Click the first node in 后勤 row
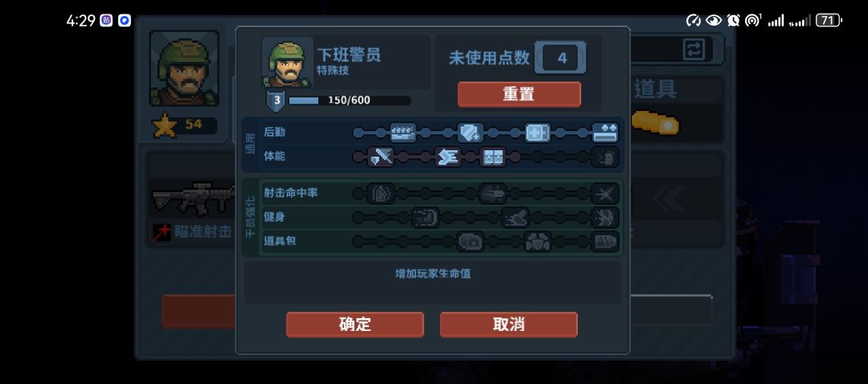868x384 pixels. pos(358,133)
